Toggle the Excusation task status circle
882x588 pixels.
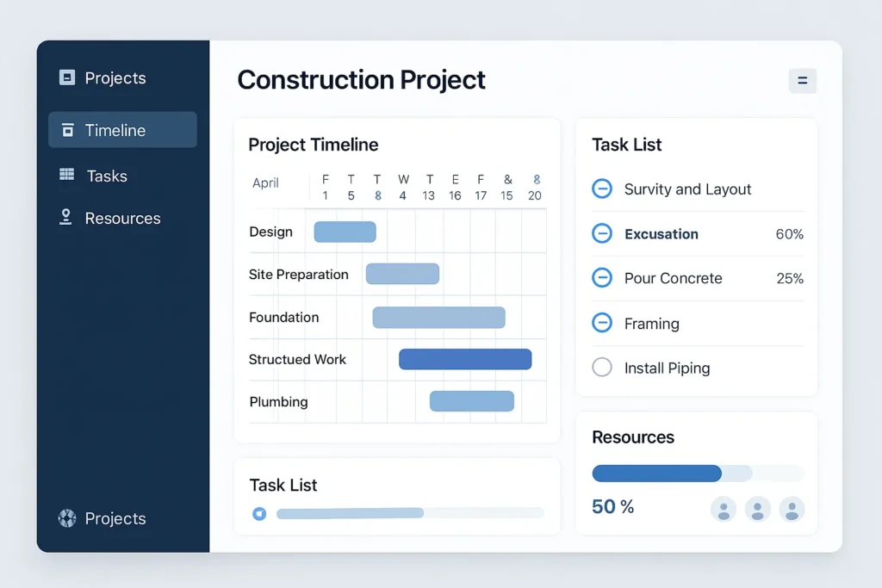click(602, 233)
